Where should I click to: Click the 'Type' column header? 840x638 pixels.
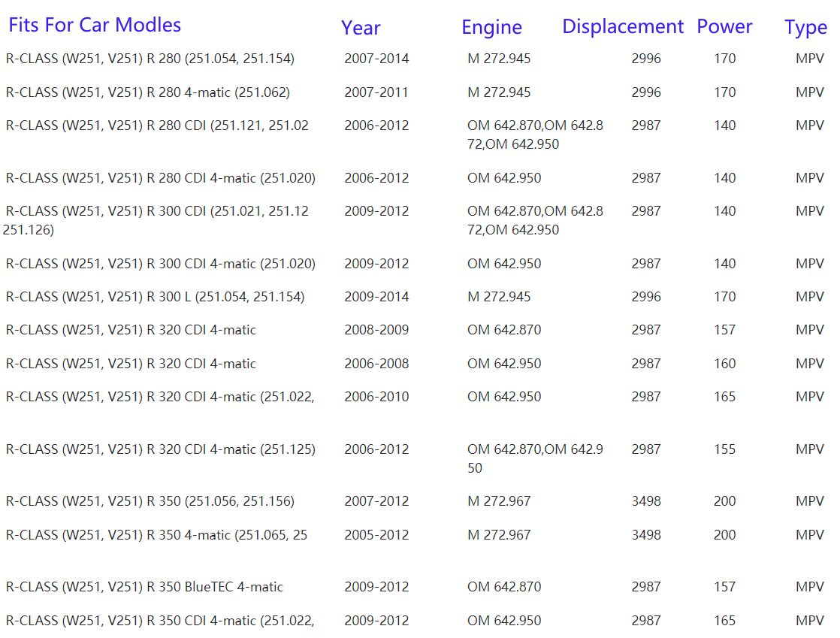pos(805,28)
